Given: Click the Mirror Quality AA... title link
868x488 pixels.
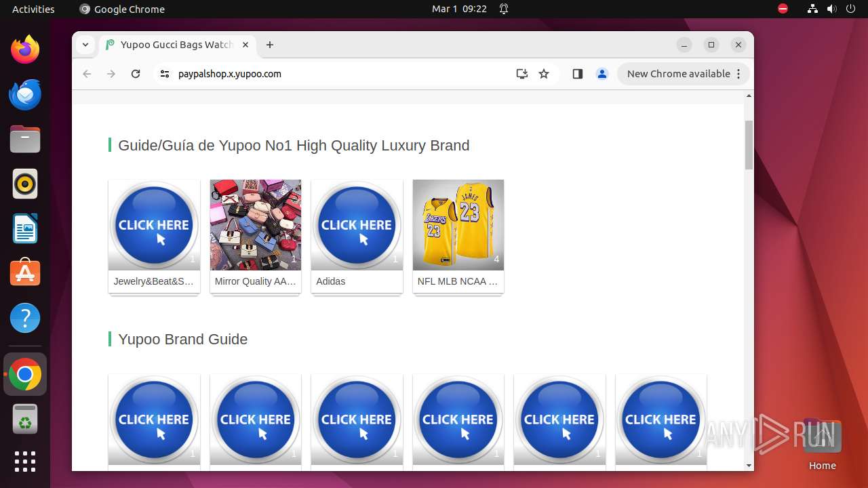Looking at the screenshot, I should click(256, 281).
